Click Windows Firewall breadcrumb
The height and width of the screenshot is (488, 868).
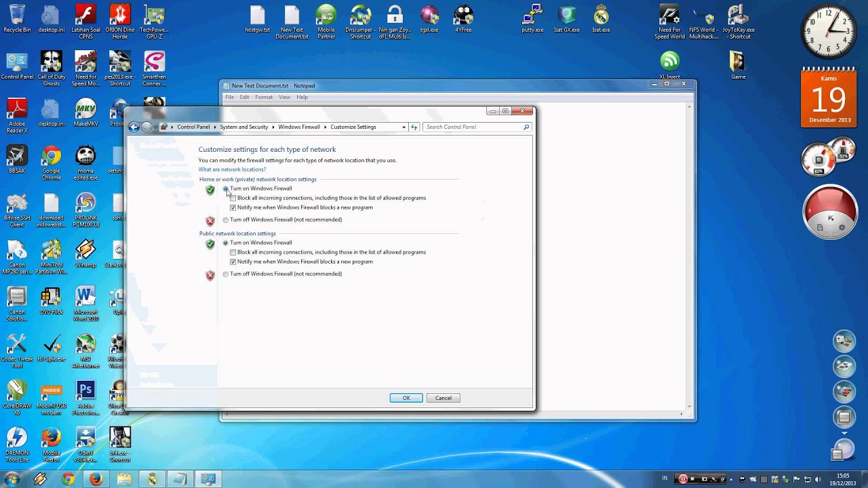click(x=299, y=127)
